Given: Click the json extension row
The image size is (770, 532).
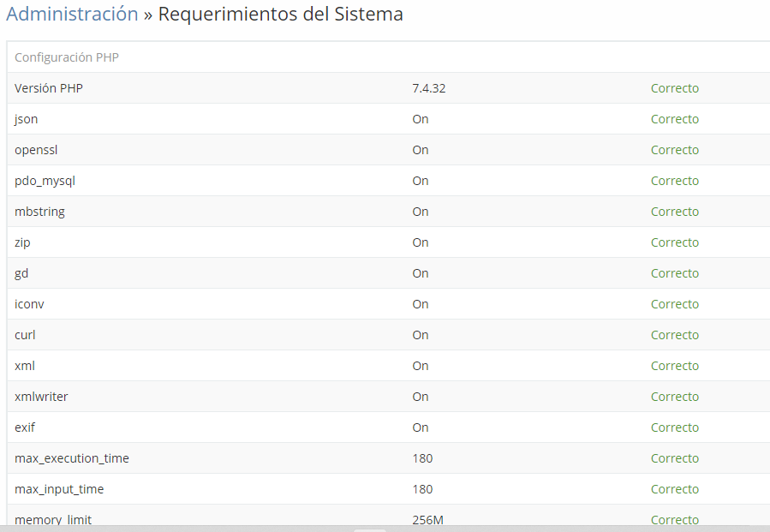Looking at the screenshot, I should [x=389, y=119].
